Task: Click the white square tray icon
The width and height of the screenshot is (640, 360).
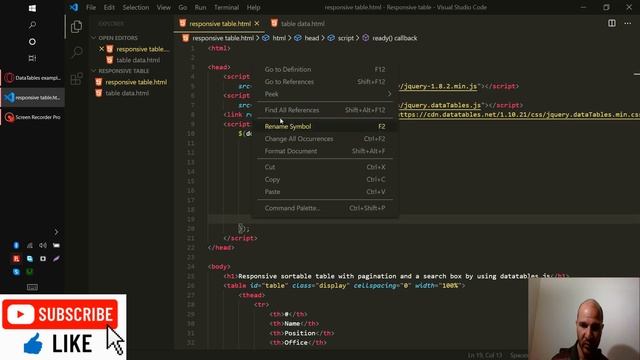Action: point(43,259)
